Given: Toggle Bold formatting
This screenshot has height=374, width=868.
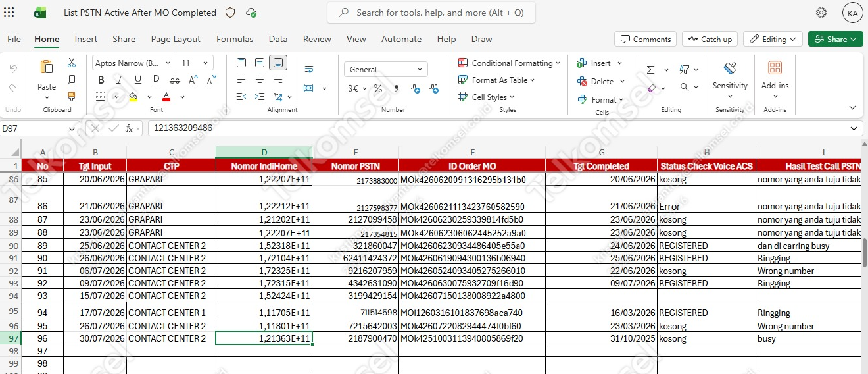Looking at the screenshot, I should (101, 80).
